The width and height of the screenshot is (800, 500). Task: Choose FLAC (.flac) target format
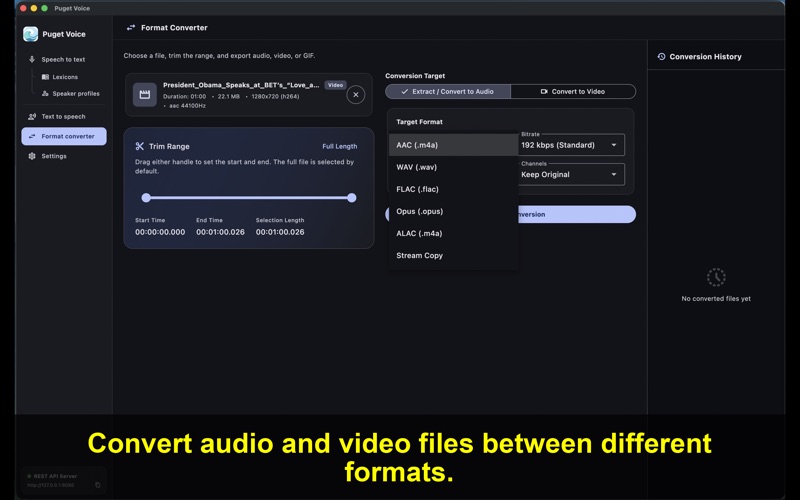point(453,189)
